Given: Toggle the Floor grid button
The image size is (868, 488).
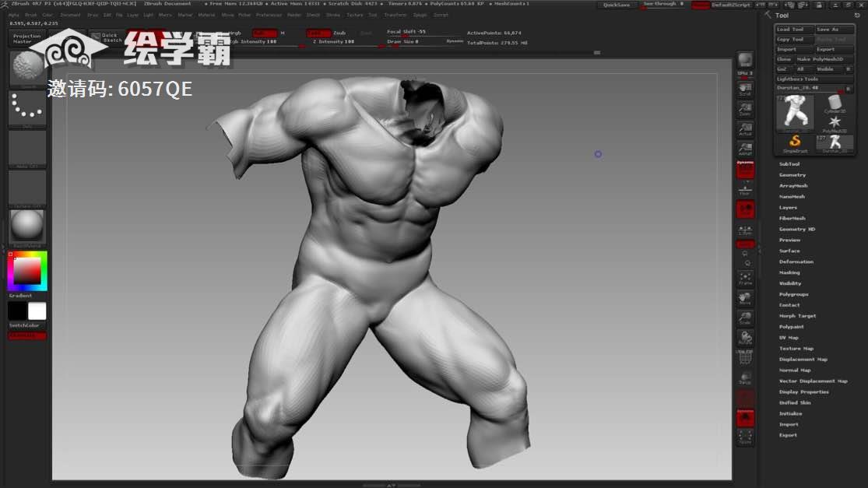Looking at the screenshot, I should click(745, 189).
